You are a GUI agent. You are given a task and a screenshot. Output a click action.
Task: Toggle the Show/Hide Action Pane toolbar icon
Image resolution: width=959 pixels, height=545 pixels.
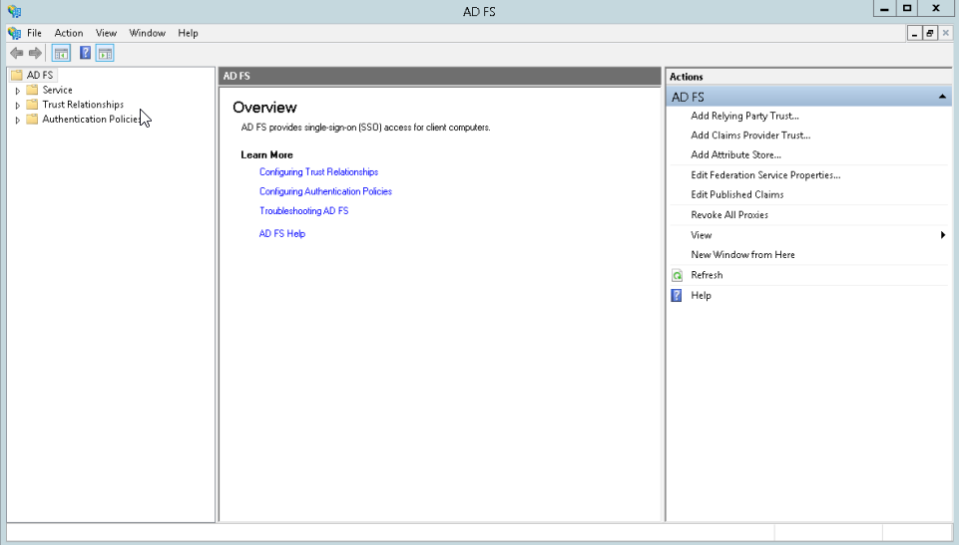coord(105,53)
